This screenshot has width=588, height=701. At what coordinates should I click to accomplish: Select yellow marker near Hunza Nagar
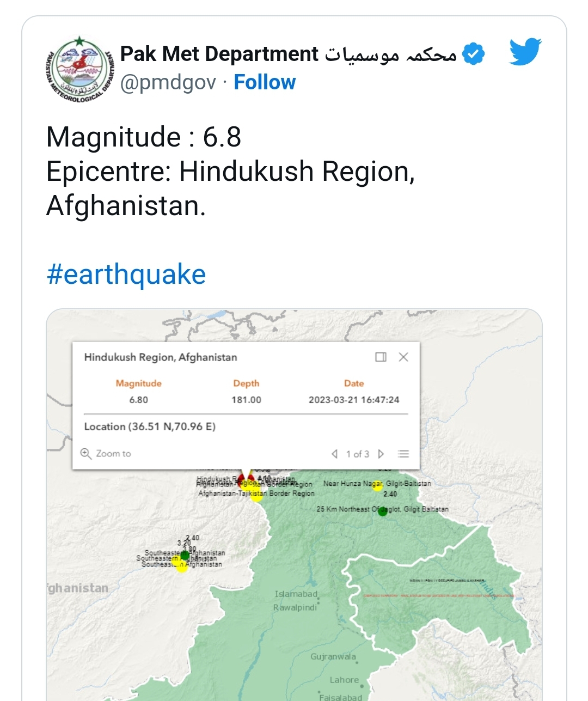(377, 485)
